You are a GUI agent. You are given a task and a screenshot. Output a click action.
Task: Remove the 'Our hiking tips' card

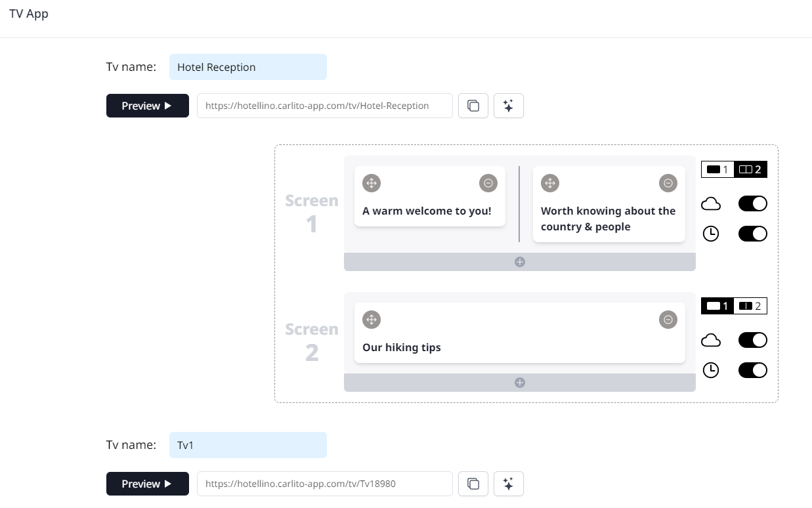point(668,320)
